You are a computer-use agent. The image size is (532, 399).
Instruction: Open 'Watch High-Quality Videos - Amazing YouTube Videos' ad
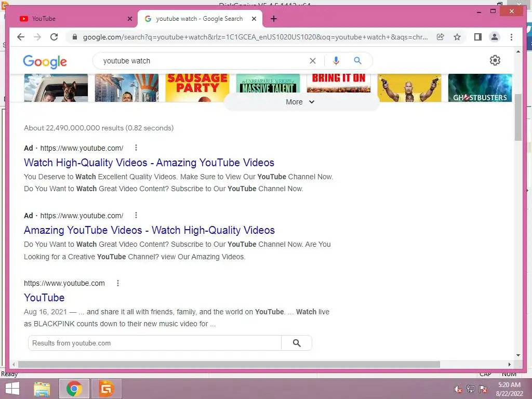click(149, 163)
